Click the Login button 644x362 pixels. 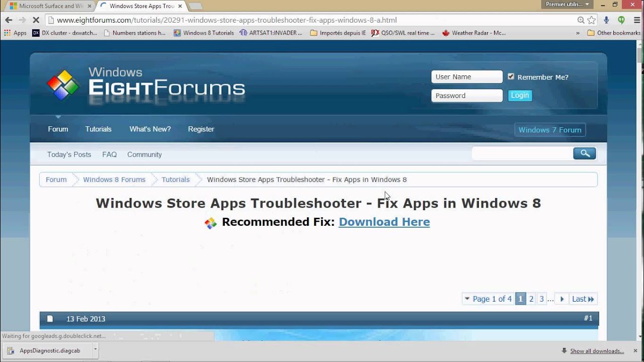click(x=520, y=95)
